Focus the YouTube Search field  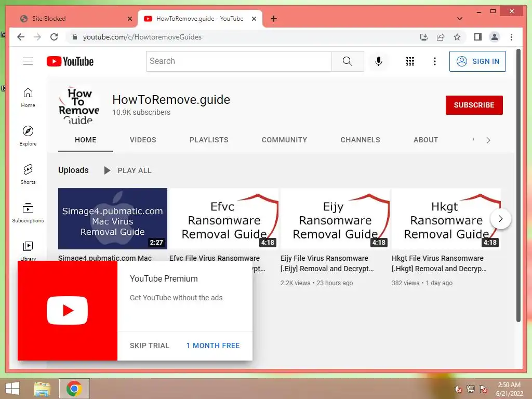pos(238,61)
